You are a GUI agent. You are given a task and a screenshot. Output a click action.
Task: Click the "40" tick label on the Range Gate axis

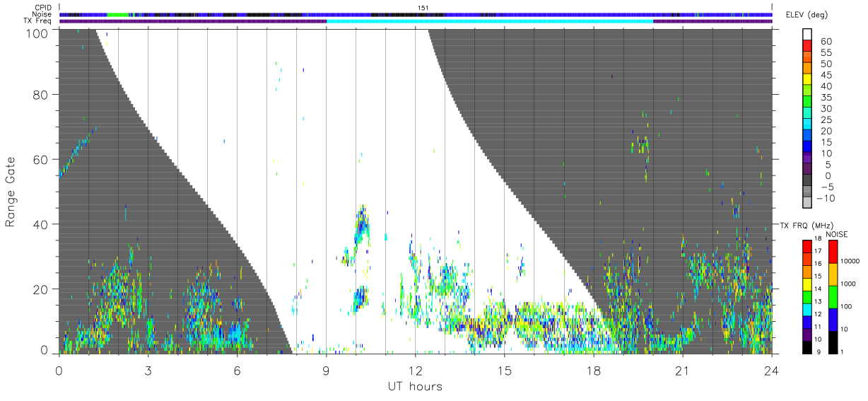tap(42, 224)
